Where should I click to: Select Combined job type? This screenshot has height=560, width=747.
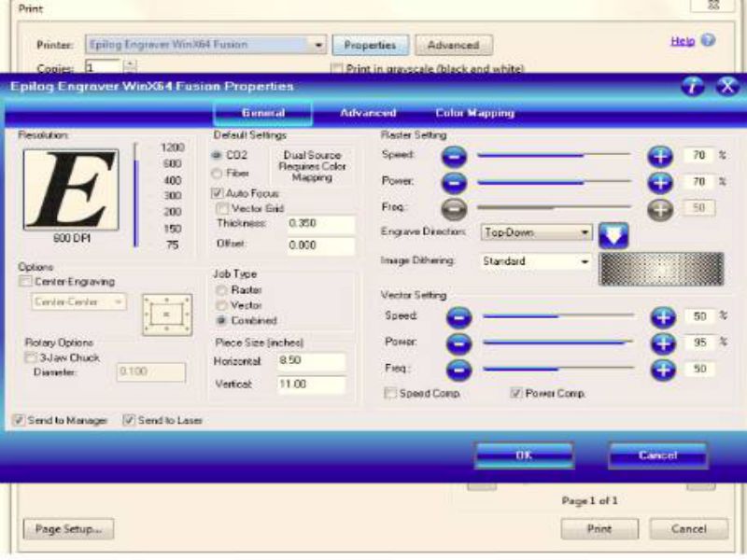click(x=221, y=320)
